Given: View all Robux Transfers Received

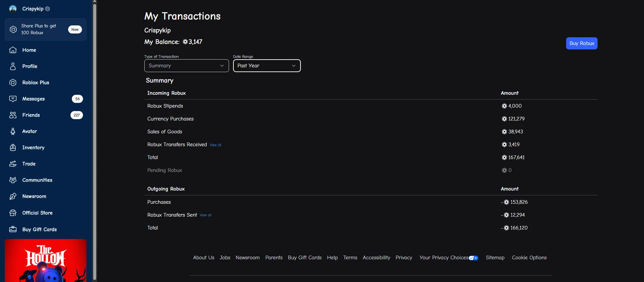Looking at the screenshot, I should 215,145.
